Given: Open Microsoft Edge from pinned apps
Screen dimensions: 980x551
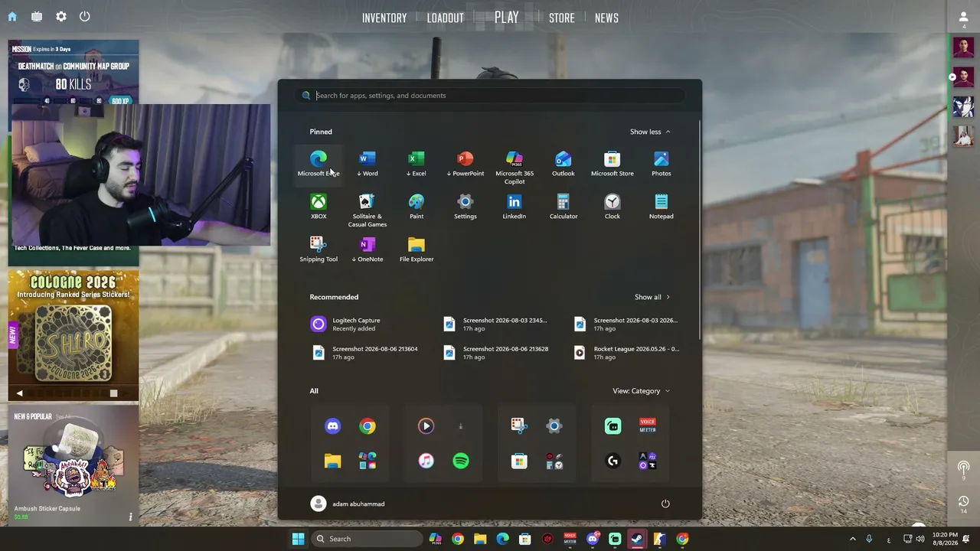Looking at the screenshot, I should 318,164.
